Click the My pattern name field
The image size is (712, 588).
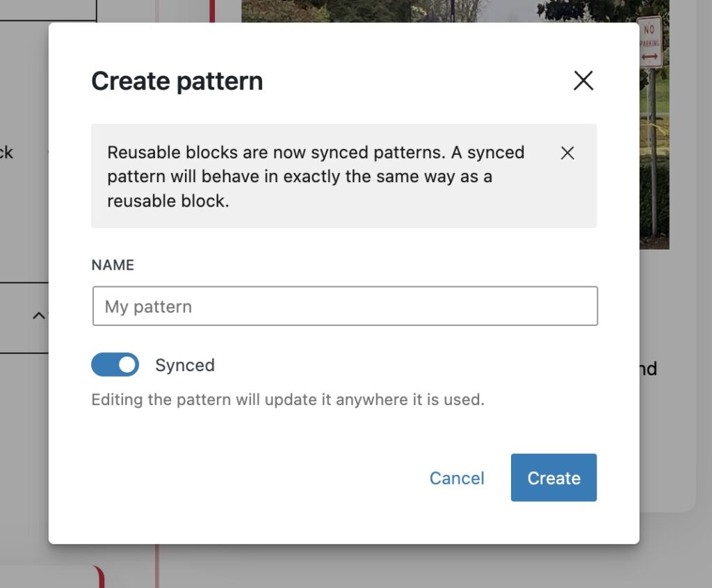click(x=345, y=307)
